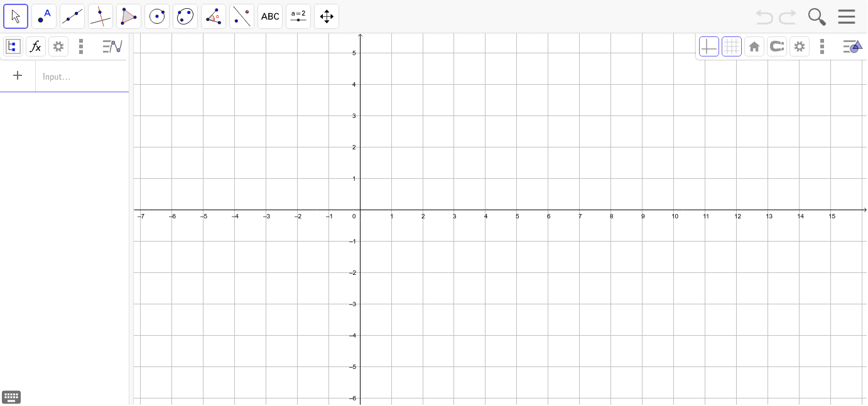Screen dimensions: 868x406
Task: Open the virtual keyboard
Action: point(11,397)
